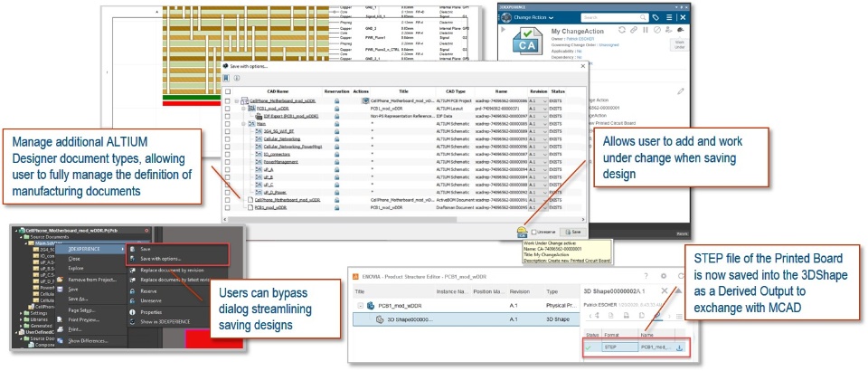The image size is (868, 371).
Task: Click the STEP format cell in derived outputs
Action: point(618,347)
